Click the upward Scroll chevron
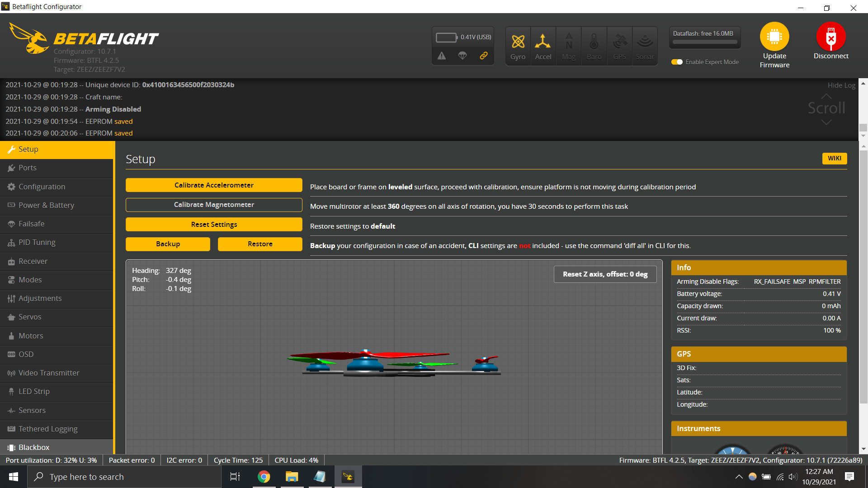Screen dimensions: 868x488 (x=826, y=96)
